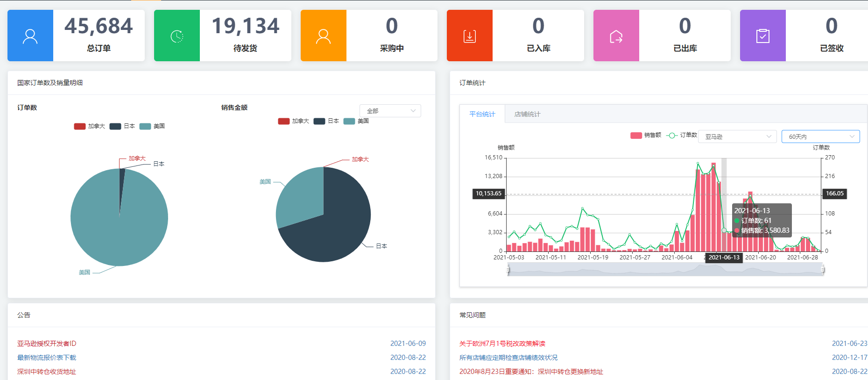Toggle 日本 in the 销售金额 pie legend
Image resolution: width=868 pixels, height=380 pixels.
tap(326, 121)
